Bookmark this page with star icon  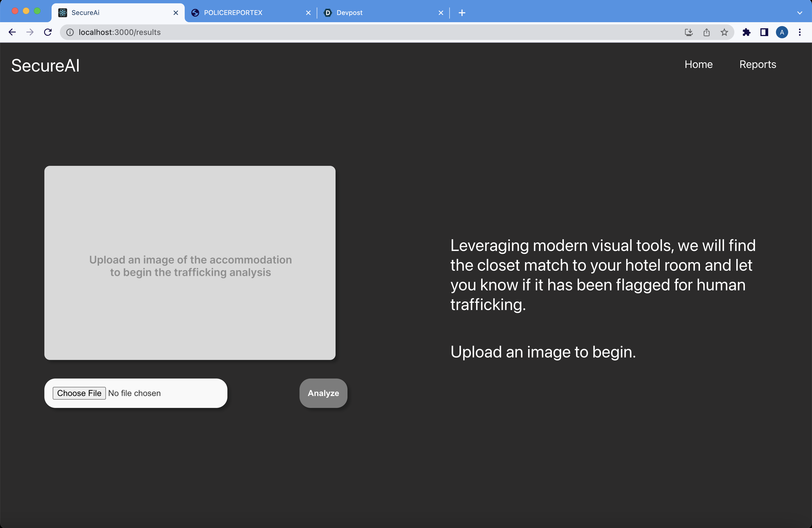pos(724,32)
